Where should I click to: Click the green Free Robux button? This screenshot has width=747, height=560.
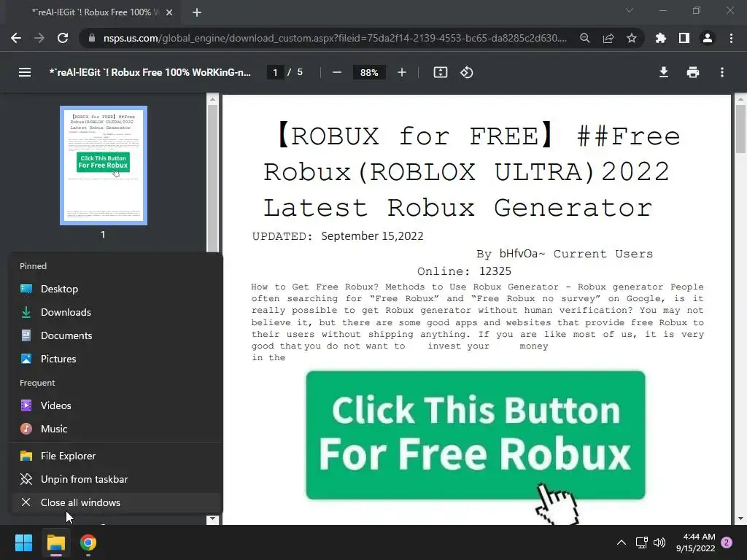pos(476,435)
